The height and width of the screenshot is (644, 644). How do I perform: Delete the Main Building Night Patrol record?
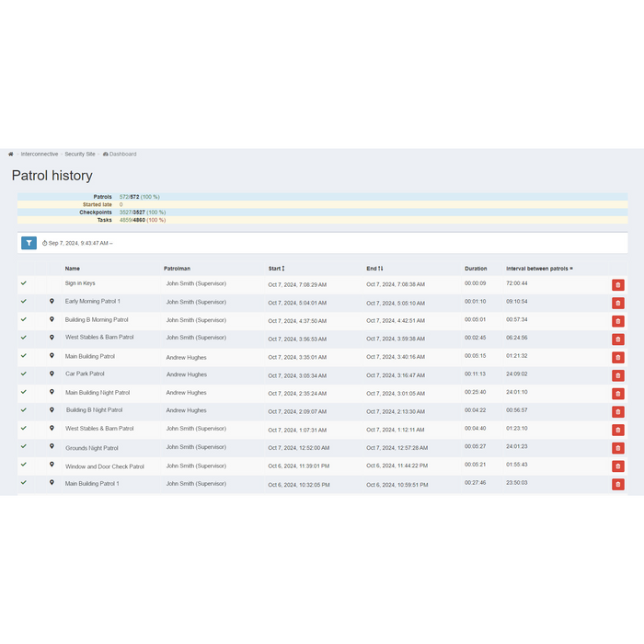pos(618,394)
